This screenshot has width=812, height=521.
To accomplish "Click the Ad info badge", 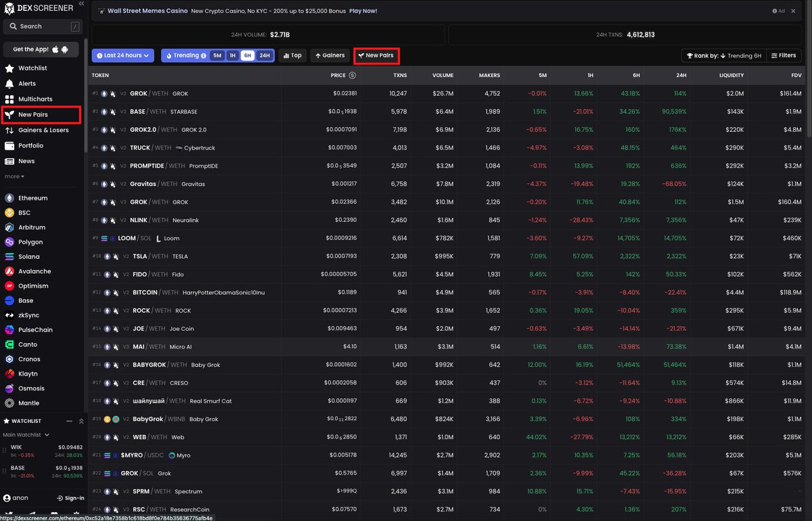I will [779, 11].
